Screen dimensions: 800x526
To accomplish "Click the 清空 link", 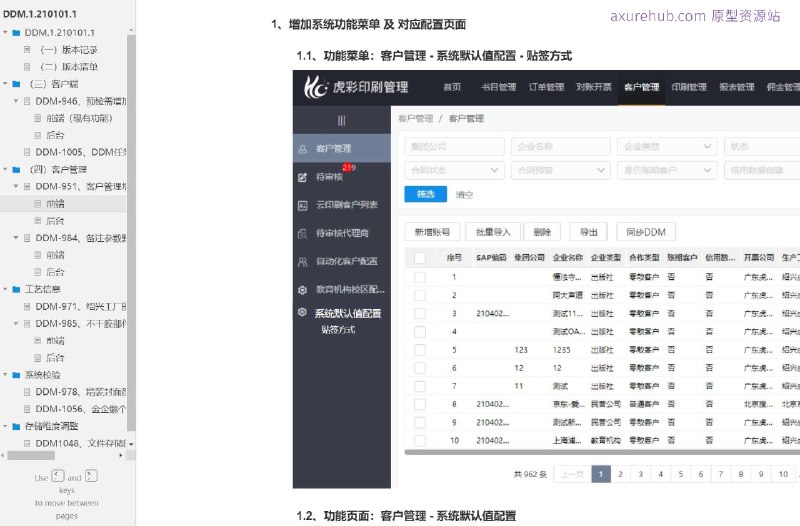I will [464, 194].
